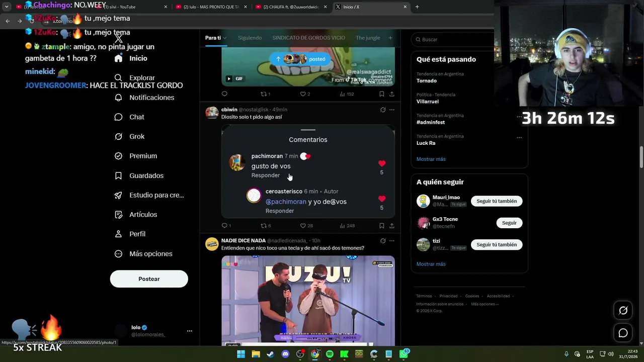The height and width of the screenshot is (362, 644).
Task: Open Discord from the taskbar
Action: tap(285, 354)
